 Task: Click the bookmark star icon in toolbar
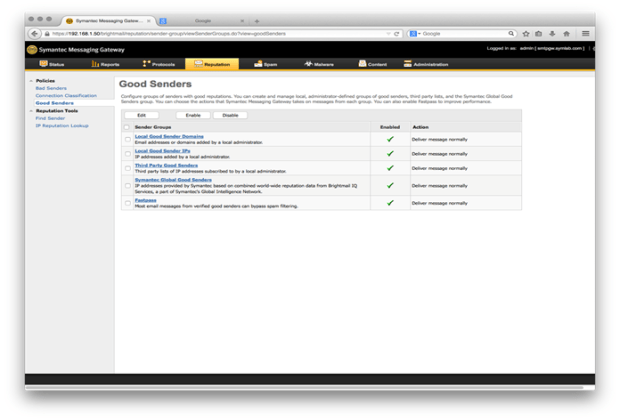click(526, 34)
